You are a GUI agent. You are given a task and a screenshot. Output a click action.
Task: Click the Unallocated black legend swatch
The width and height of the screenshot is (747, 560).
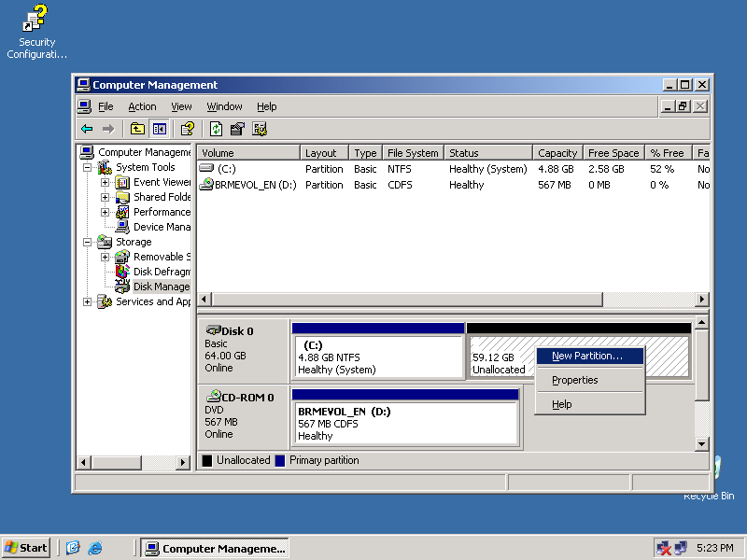[206, 460]
